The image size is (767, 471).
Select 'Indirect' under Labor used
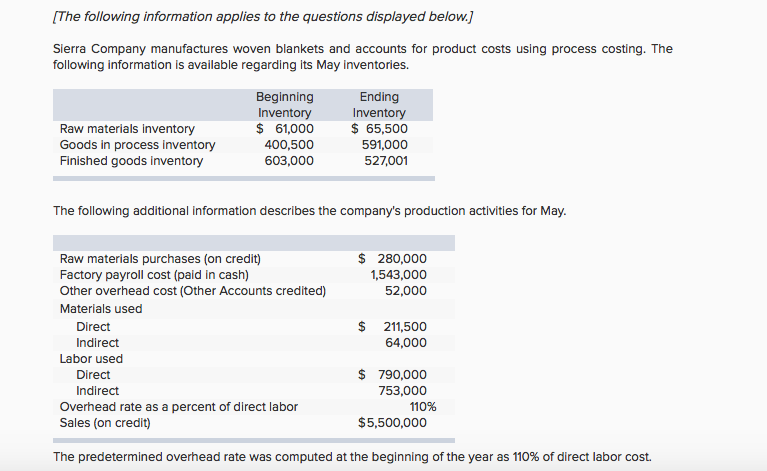tap(97, 391)
